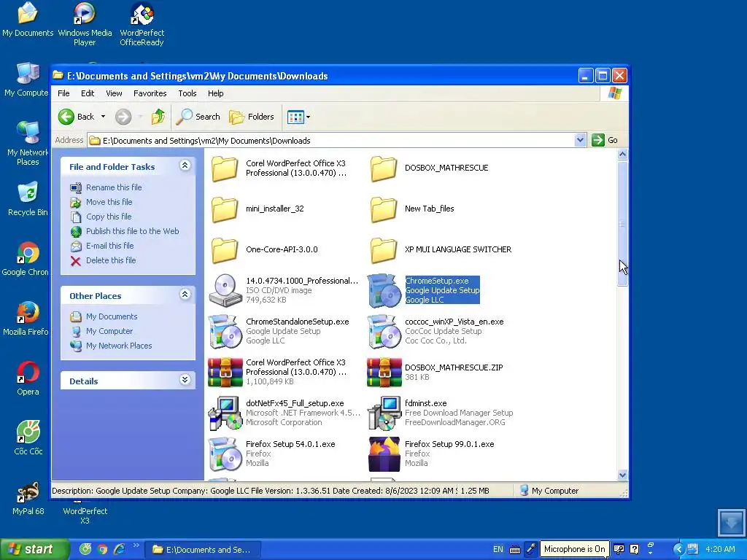Select the Corel WordPerfect Office X3 folder icon
The width and height of the screenshot is (747, 560).
click(x=225, y=168)
